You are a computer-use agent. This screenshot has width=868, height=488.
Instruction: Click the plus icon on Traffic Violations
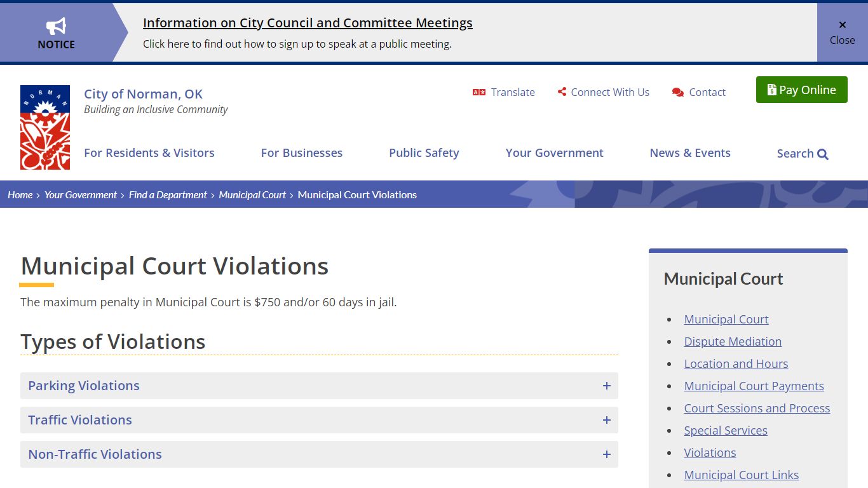pos(607,420)
